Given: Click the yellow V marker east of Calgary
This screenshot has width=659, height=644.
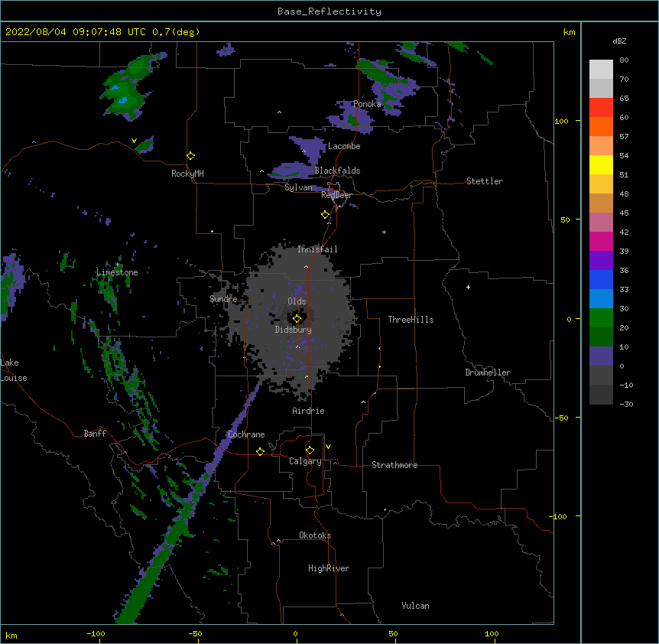Looking at the screenshot, I should tap(328, 447).
